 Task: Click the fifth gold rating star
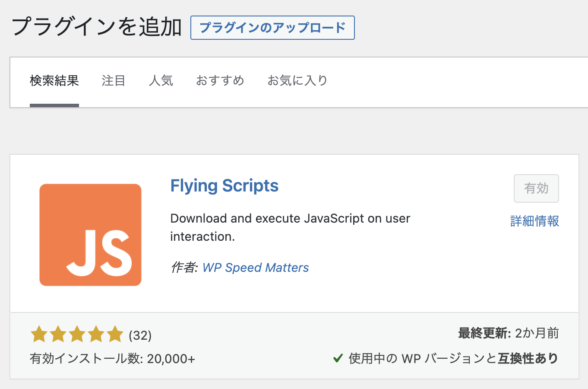click(x=115, y=335)
